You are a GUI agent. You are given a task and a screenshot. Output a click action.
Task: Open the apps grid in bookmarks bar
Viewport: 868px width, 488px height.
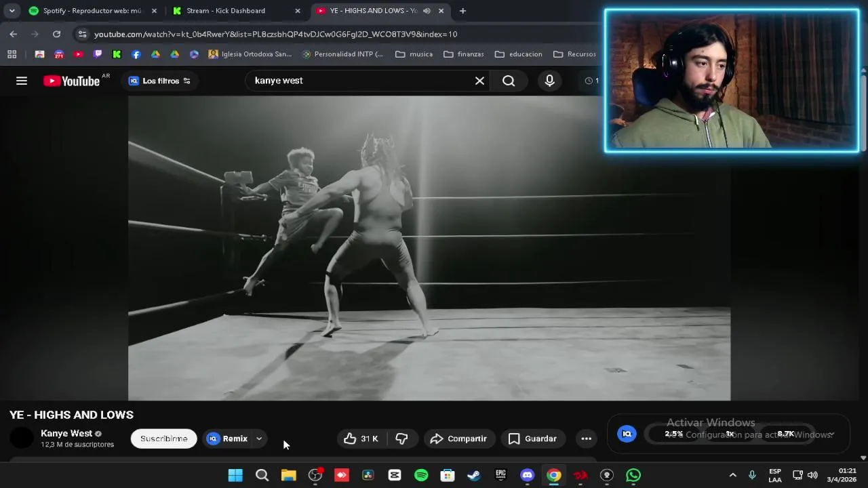tap(12, 54)
